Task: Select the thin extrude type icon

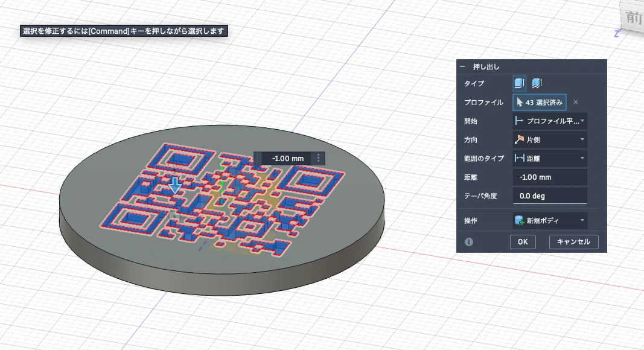Action: (537, 83)
